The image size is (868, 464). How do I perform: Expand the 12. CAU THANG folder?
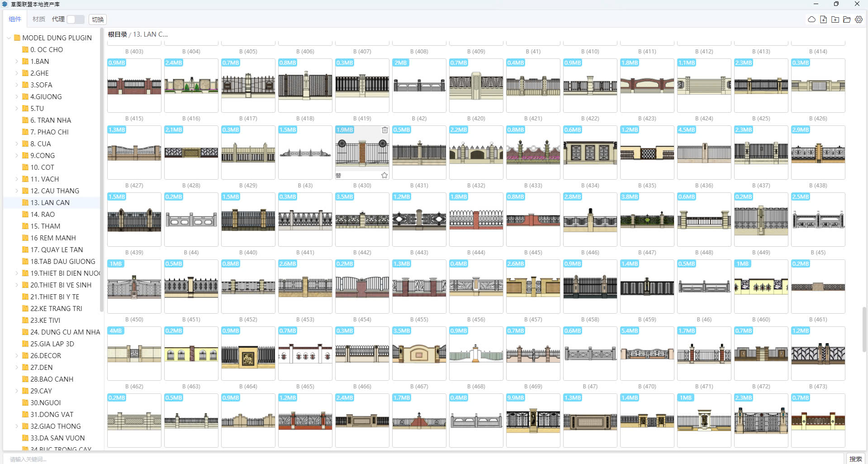tap(17, 191)
